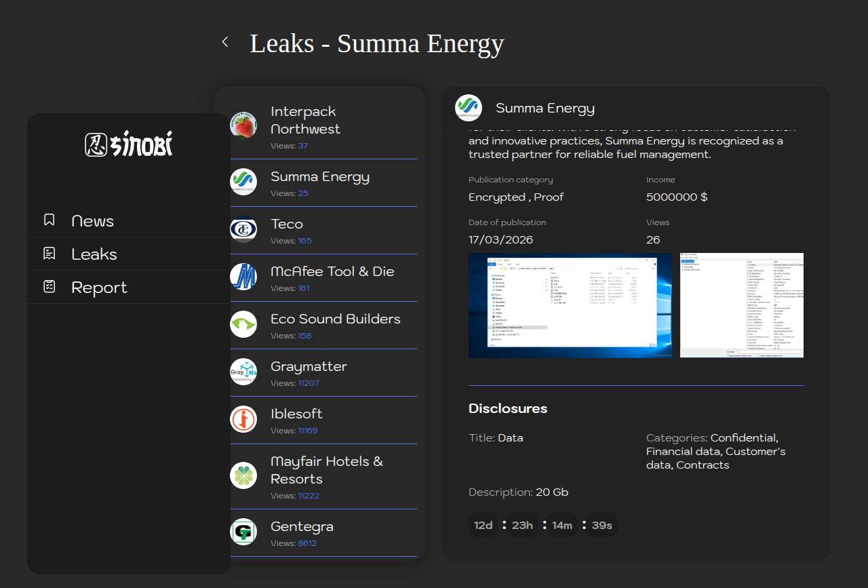The image size is (868, 588).
Task: Click the Gentegra logo icon
Action: click(x=243, y=532)
